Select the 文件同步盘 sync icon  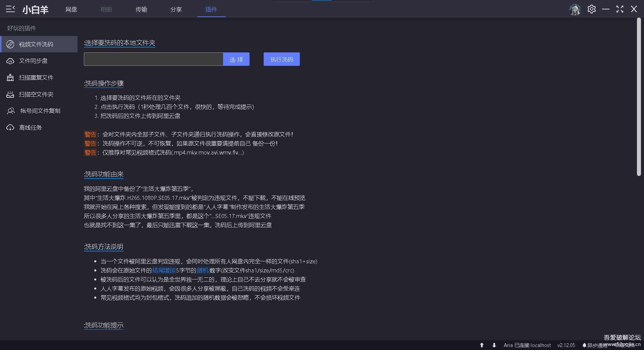pos(10,61)
